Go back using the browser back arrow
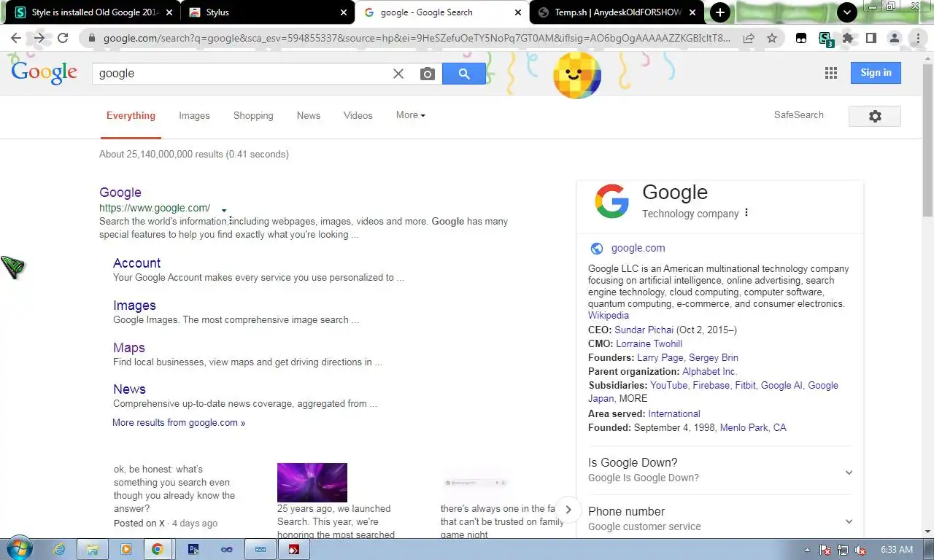The width and height of the screenshot is (934, 560). point(16,38)
